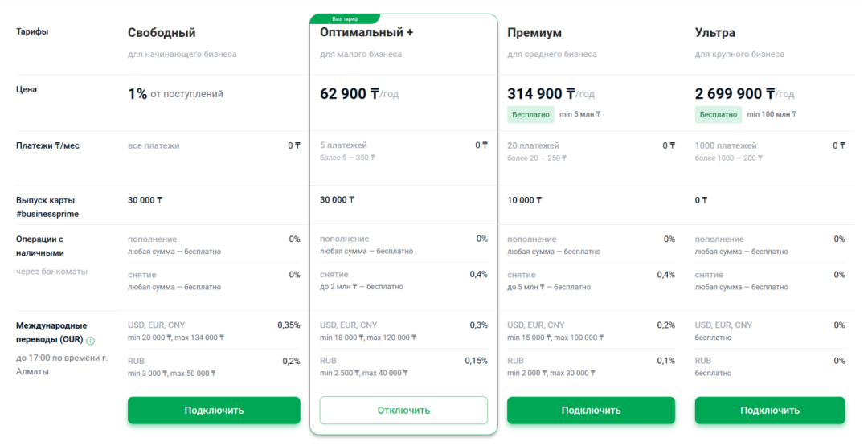868x446 pixels.
Task: Click the Тарифы row label
Action: point(32,31)
